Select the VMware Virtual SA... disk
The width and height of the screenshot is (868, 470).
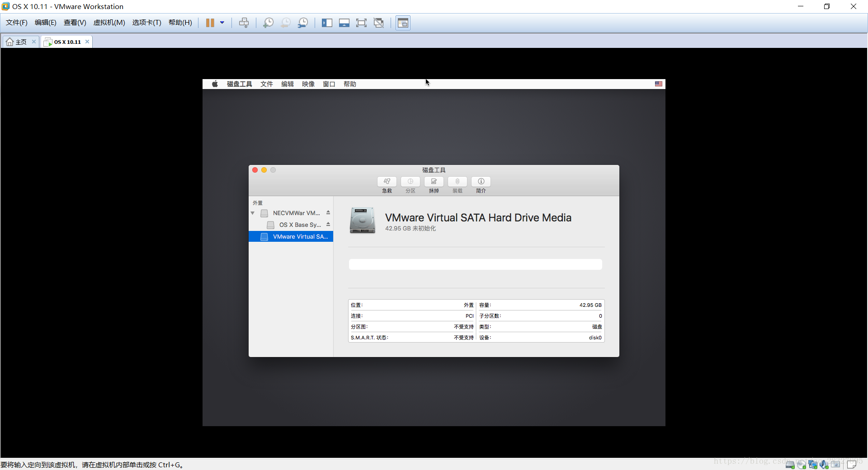291,236
